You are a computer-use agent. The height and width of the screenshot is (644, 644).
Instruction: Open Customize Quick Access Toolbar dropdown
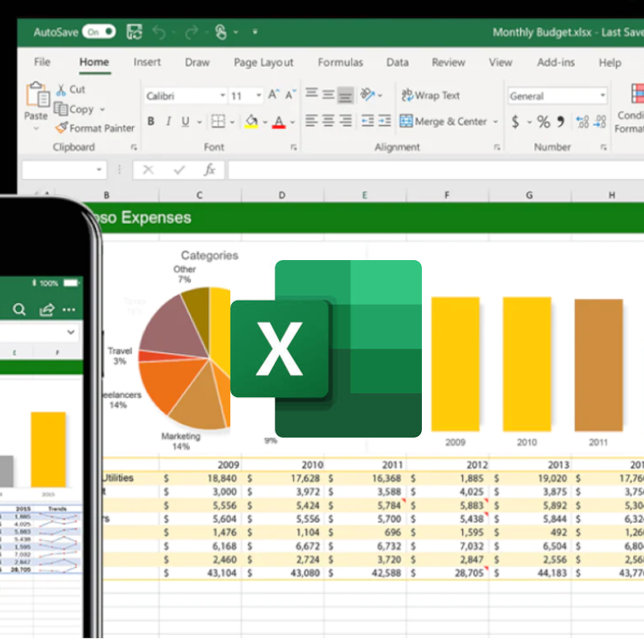[255, 31]
